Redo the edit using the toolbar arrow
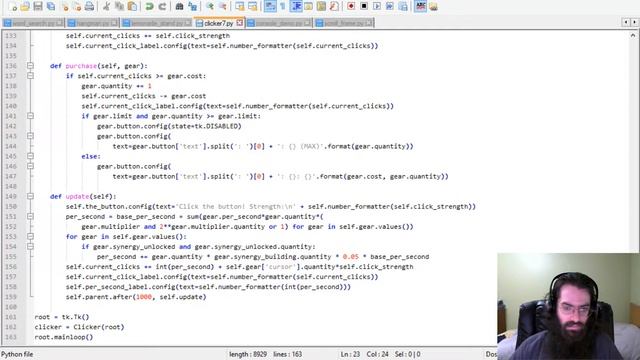640x360 pixels. pyautogui.click(x=162, y=7)
